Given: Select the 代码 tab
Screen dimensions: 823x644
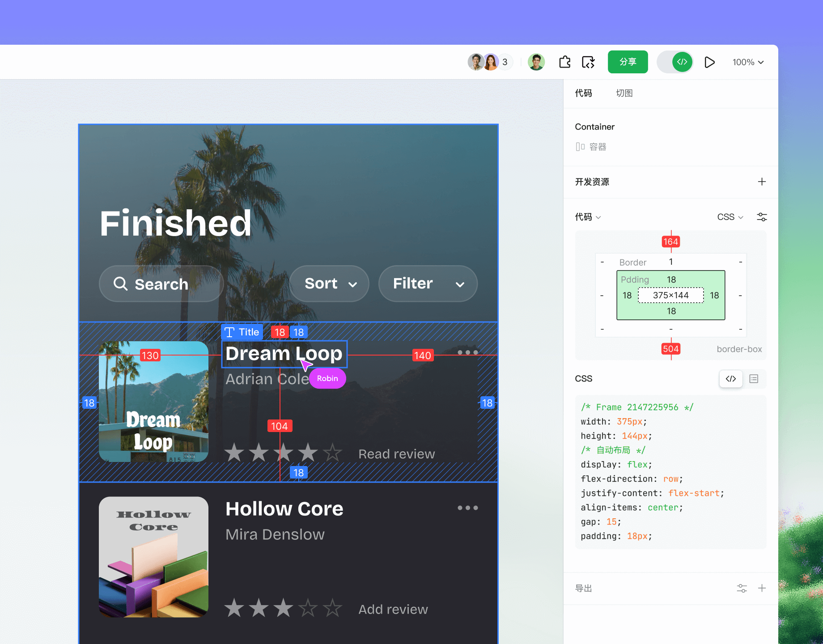Looking at the screenshot, I should tap(583, 93).
